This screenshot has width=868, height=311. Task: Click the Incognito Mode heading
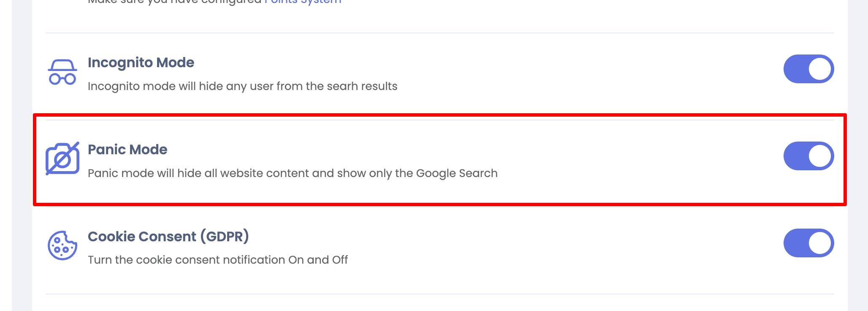pos(141,63)
